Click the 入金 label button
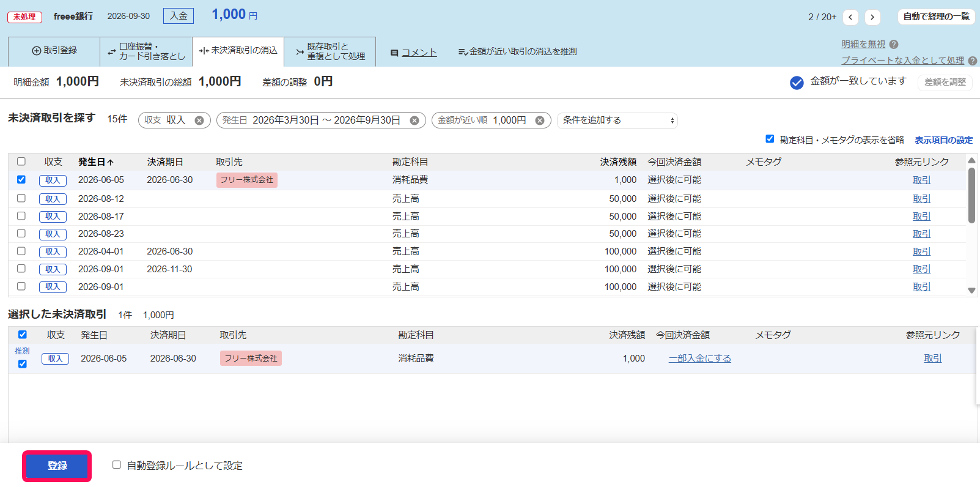 [179, 16]
